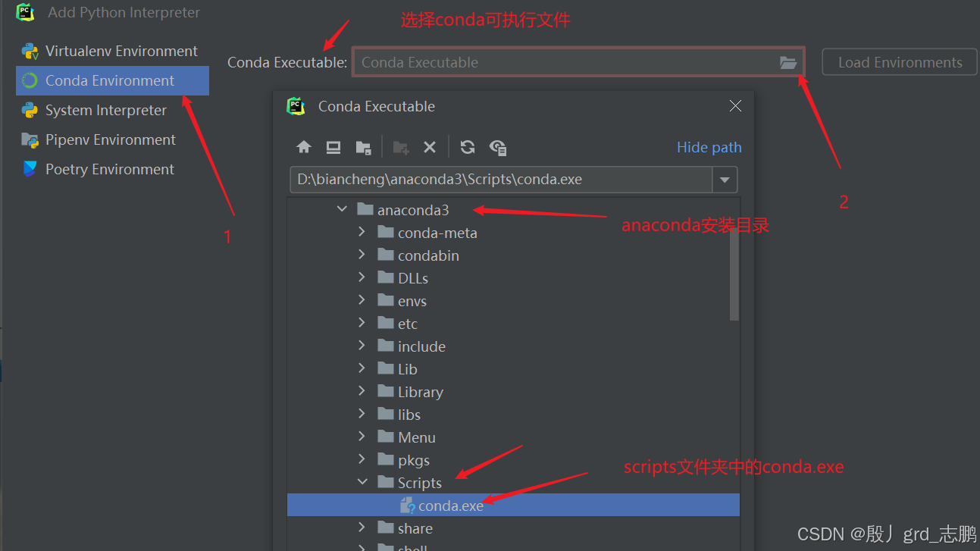980x551 pixels.
Task: Click the Scripts folder icon
Action: (386, 482)
